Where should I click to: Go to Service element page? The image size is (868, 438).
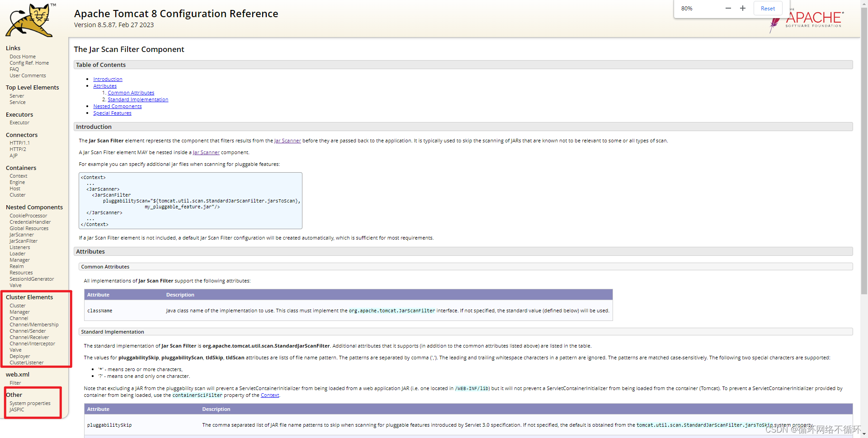18,102
